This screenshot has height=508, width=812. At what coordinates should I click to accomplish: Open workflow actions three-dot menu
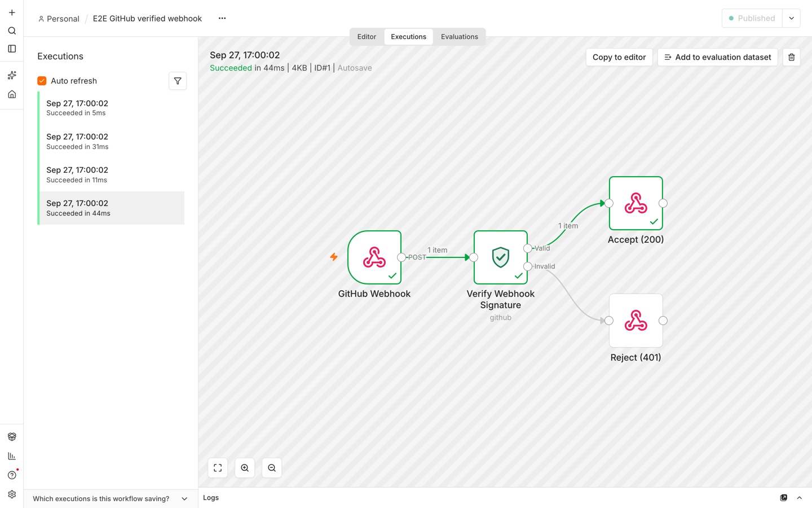(222, 18)
